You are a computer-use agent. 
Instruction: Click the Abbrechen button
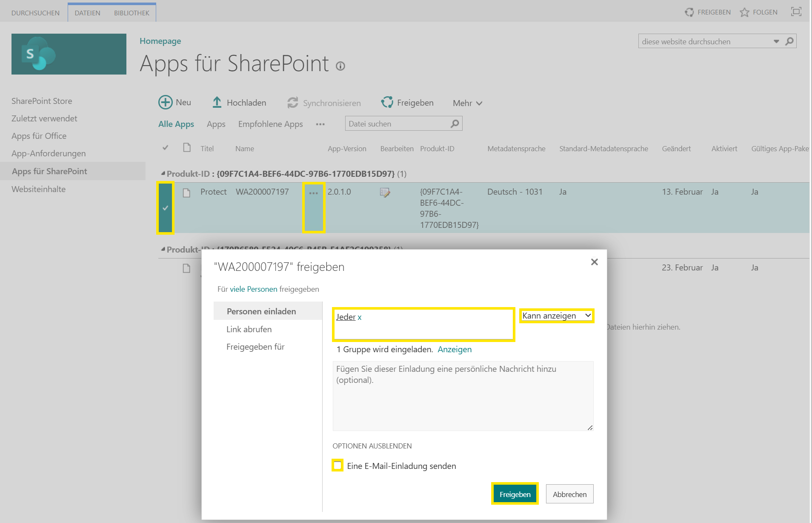click(569, 494)
